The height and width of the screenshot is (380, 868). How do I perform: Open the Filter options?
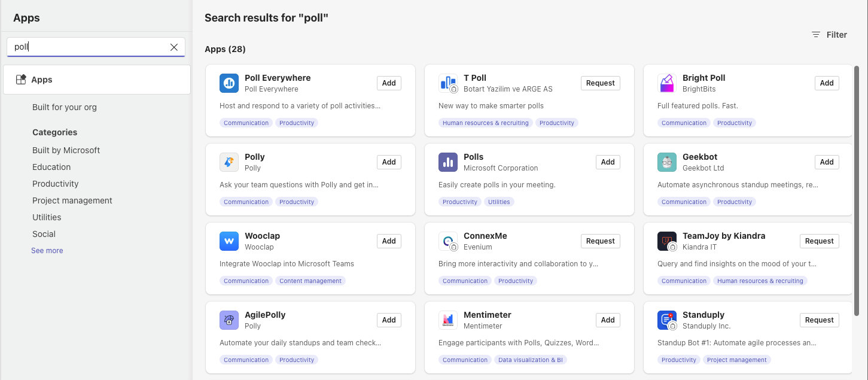[829, 35]
